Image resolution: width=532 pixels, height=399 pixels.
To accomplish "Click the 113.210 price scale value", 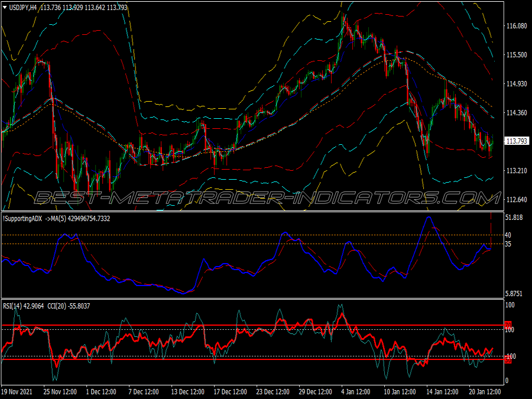I will 517,170.
